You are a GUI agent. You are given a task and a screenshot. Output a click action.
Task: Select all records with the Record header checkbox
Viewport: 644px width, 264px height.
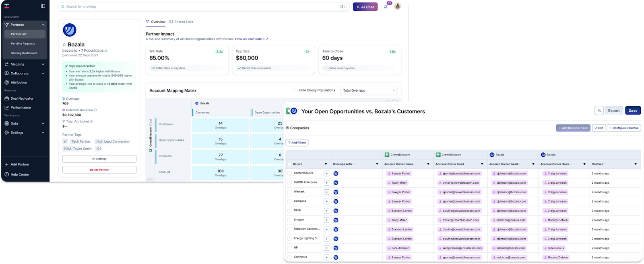point(289,164)
